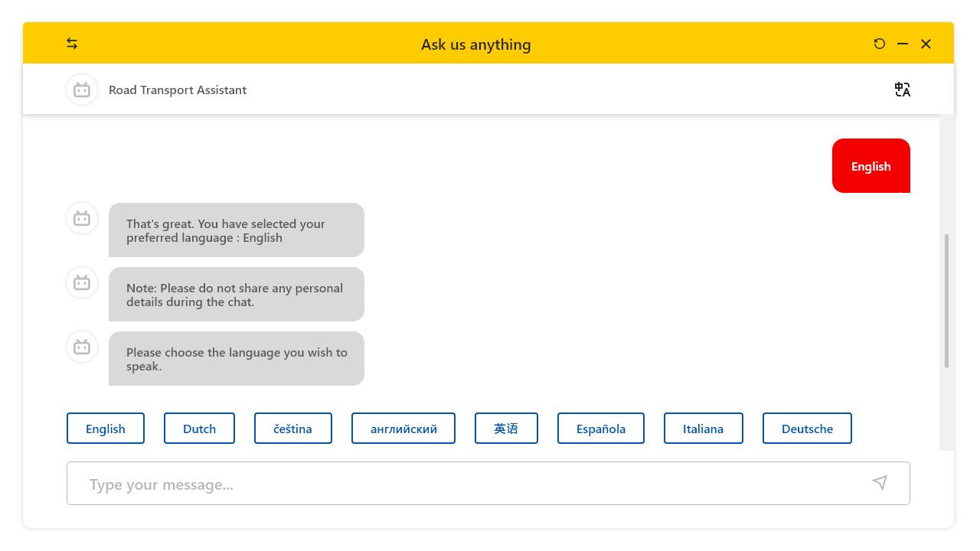Select Dutch as chat language
Viewport: 980px width, 551px height.
[x=199, y=429]
